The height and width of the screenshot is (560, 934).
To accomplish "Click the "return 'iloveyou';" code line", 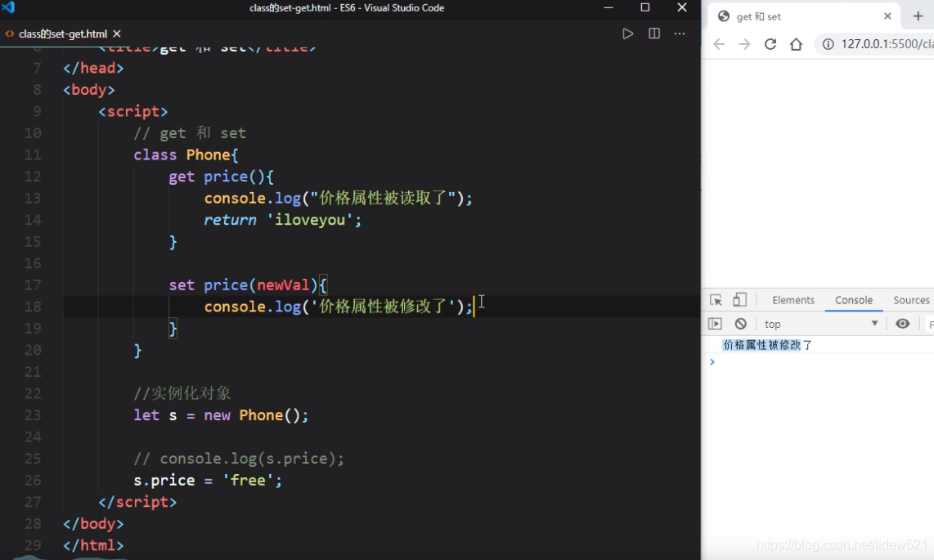I will point(282,220).
